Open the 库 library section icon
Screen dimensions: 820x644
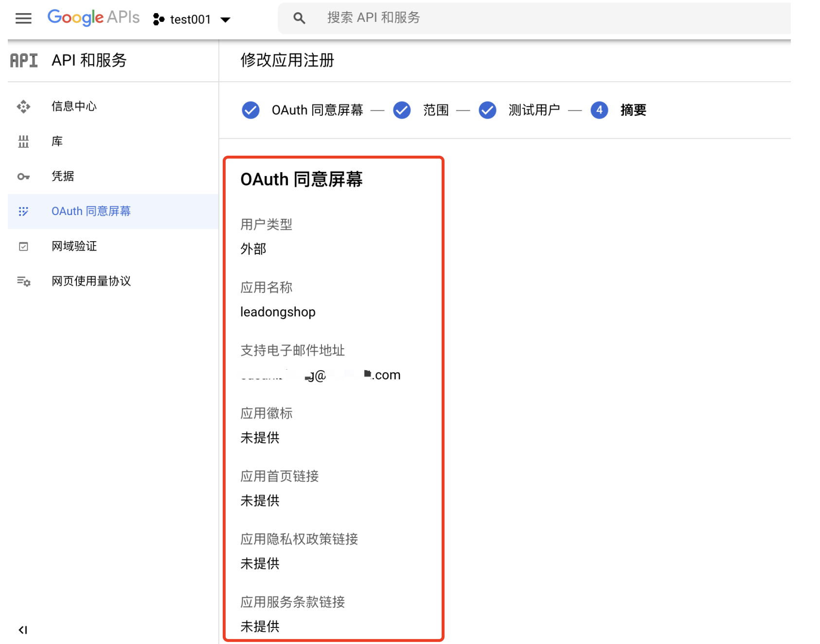coord(23,141)
